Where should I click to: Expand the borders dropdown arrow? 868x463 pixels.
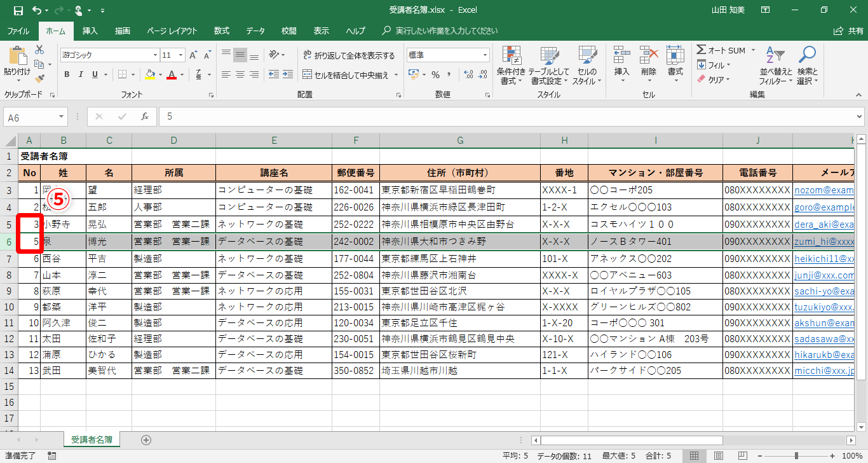(x=133, y=74)
